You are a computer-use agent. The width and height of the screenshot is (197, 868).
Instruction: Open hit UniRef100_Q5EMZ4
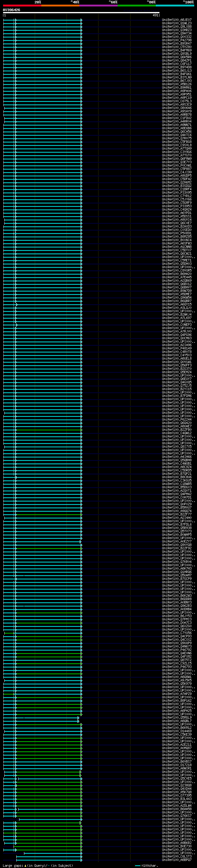pyautogui.click(x=177, y=372)
